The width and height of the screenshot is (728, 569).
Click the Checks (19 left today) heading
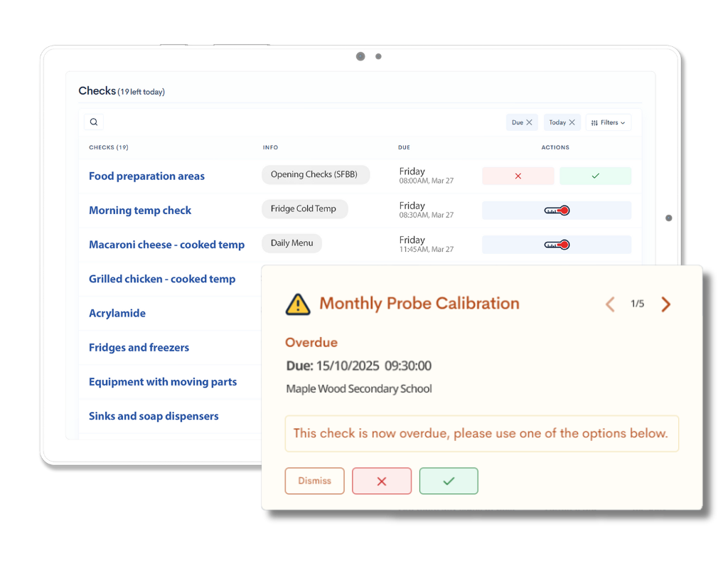[122, 91]
